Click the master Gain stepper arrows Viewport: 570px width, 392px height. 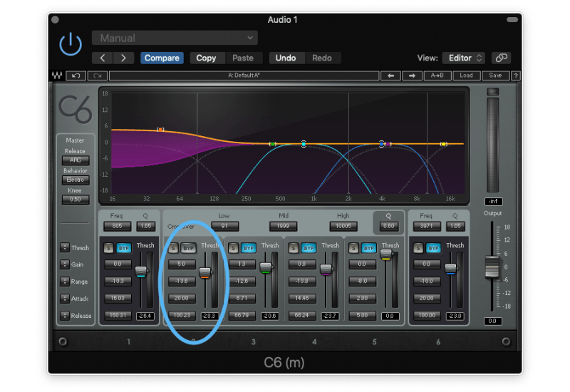[65, 264]
